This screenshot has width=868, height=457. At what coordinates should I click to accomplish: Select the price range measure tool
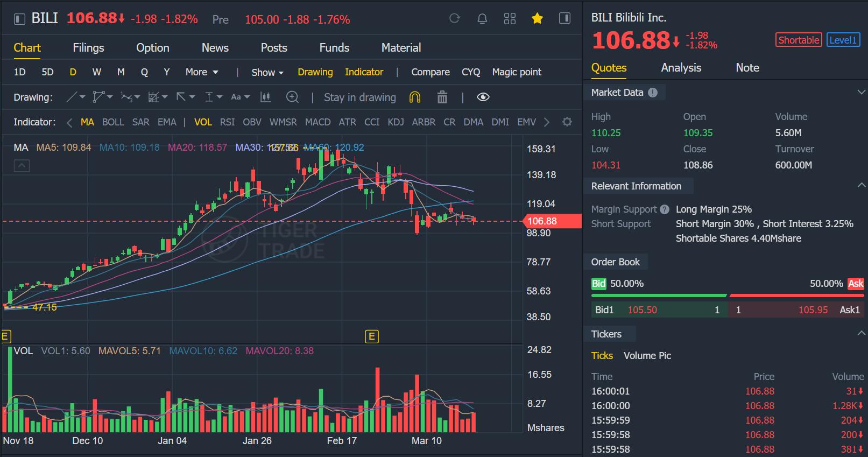(209, 97)
